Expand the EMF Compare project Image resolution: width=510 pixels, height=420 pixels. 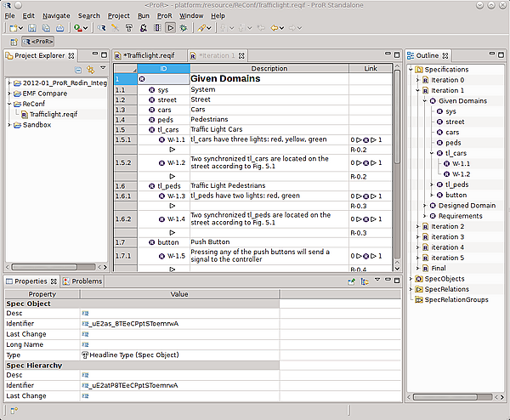(x=9, y=94)
